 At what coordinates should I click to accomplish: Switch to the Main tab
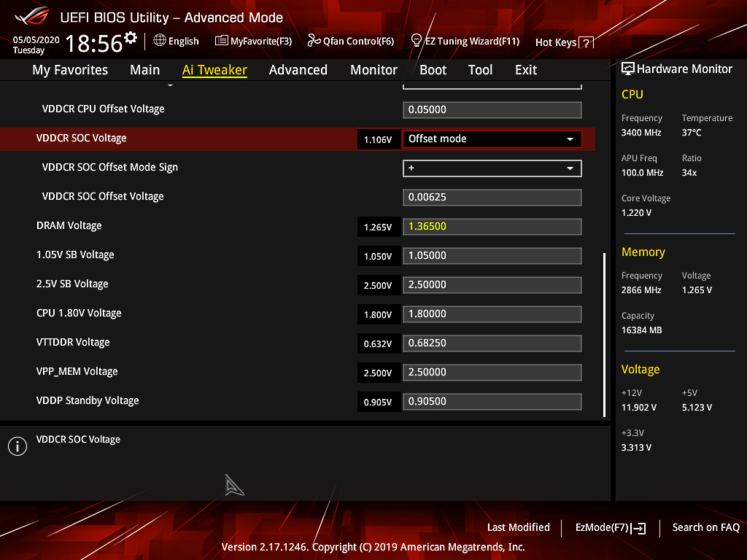click(x=145, y=70)
